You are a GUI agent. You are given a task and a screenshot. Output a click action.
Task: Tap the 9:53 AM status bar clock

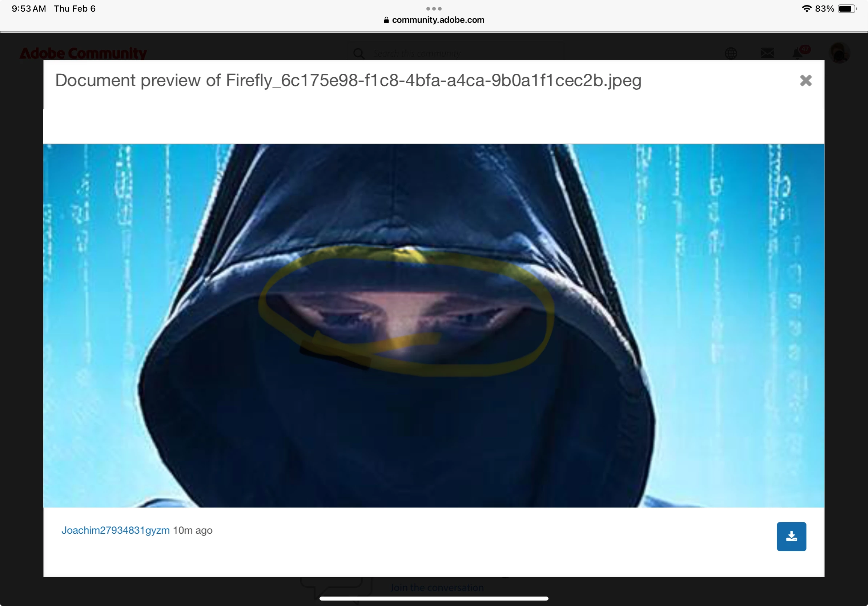coord(29,9)
